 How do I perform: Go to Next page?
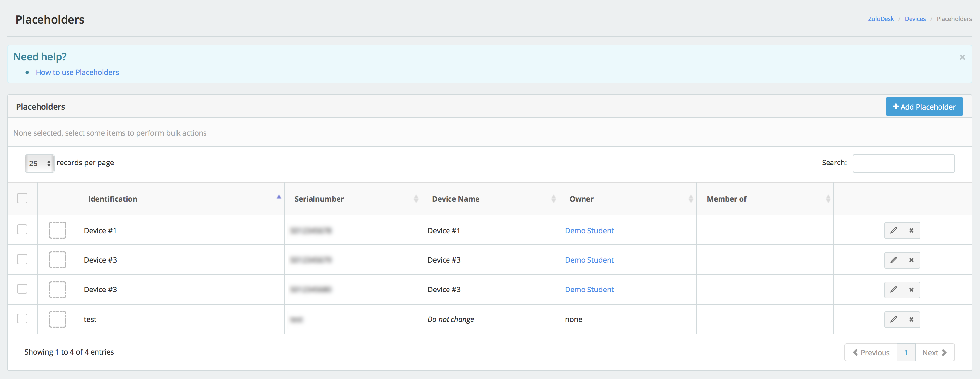click(935, 352)
